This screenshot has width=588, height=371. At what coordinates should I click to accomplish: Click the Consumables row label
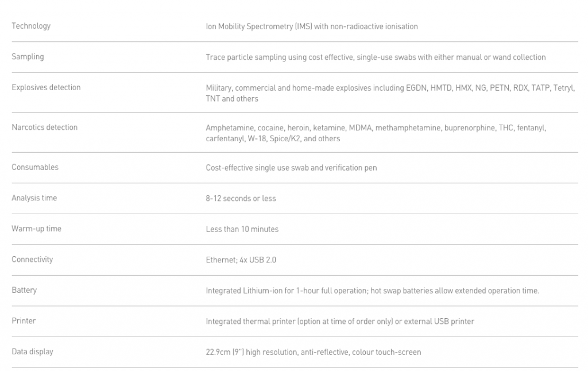pos(35,167)
